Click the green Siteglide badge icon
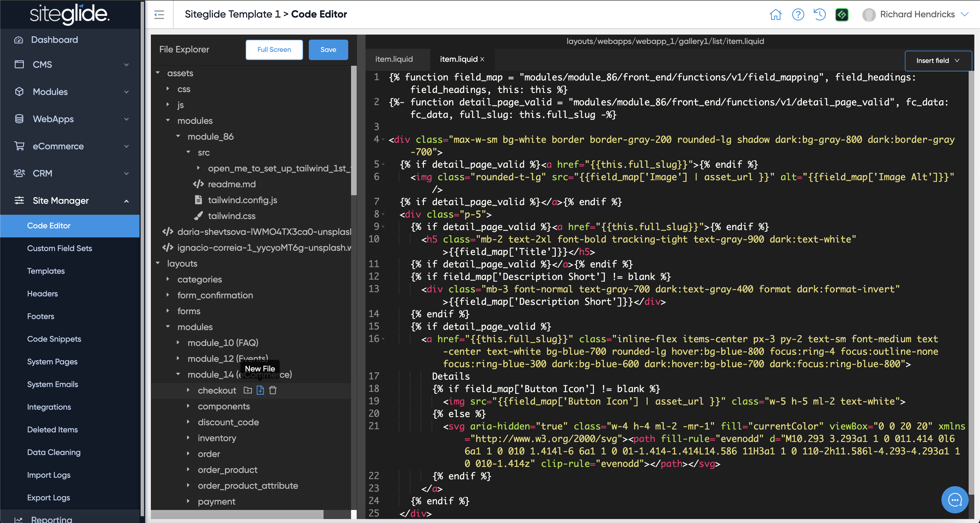This screenshot has height=523, width=980. tap(842, 15)
